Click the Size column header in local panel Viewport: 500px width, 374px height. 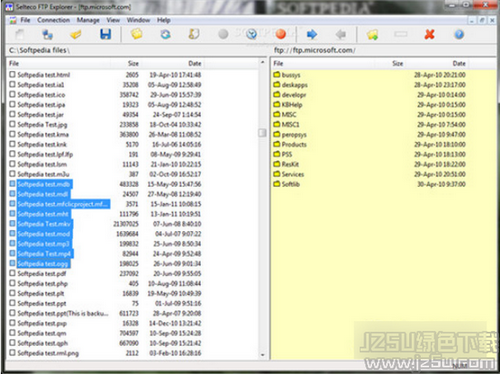(133, 63)
